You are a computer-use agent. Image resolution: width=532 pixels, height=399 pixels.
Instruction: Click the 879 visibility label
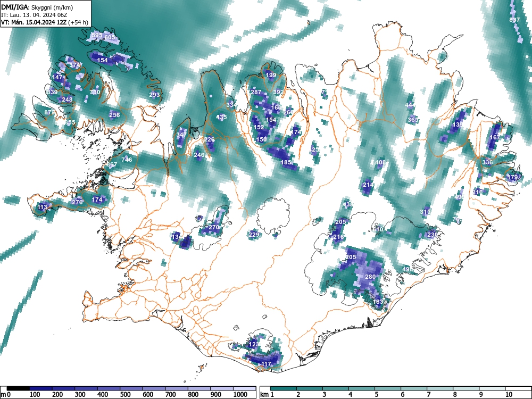coord(49,112)
